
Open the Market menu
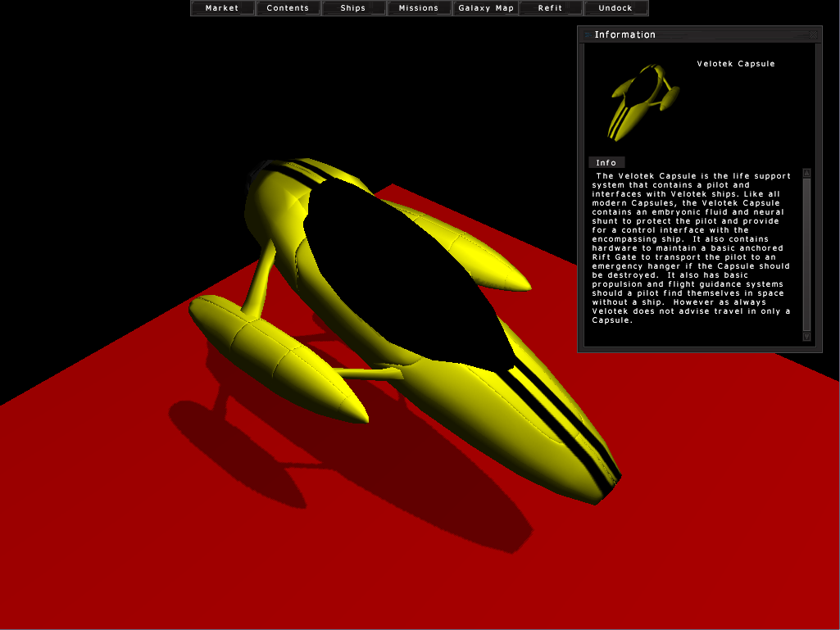point(222,8)
